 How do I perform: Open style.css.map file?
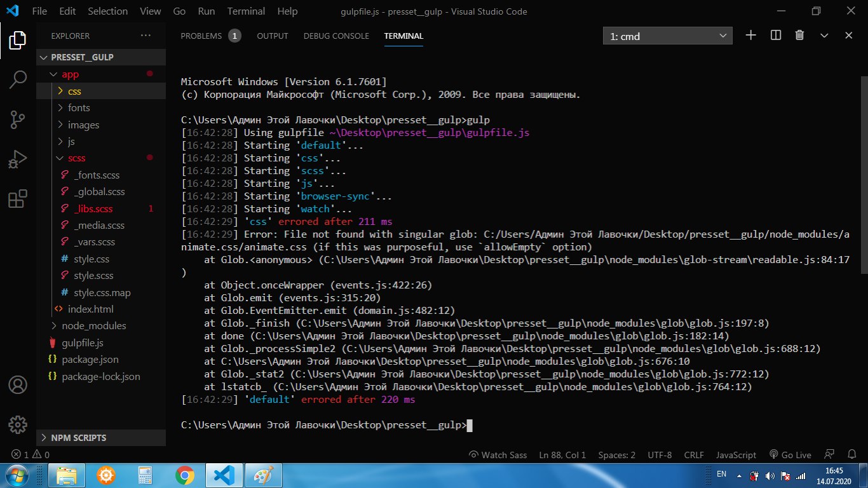coord(101,292)
